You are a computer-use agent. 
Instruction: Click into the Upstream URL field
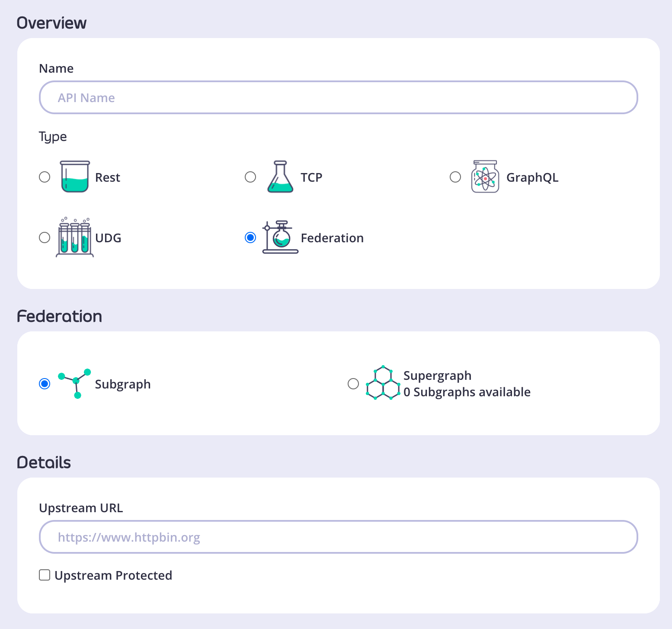[338, 537]
